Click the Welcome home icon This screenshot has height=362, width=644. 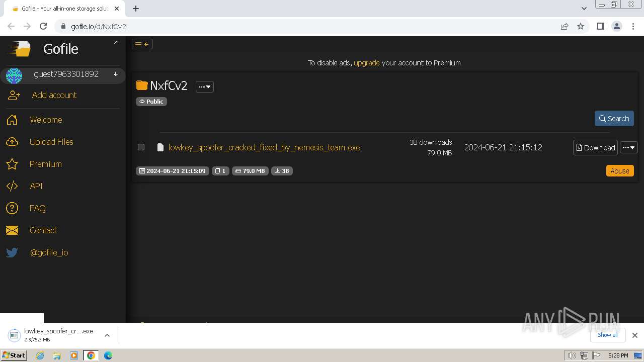point(12,120)
